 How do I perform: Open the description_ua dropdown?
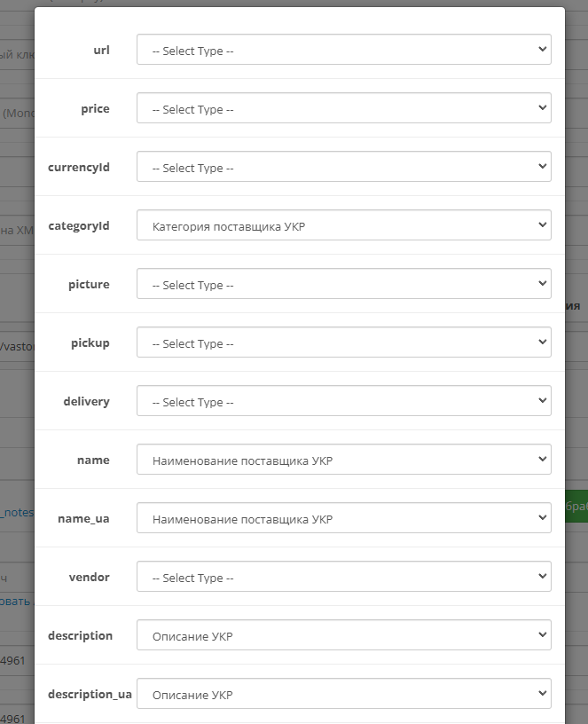[343, 694]
